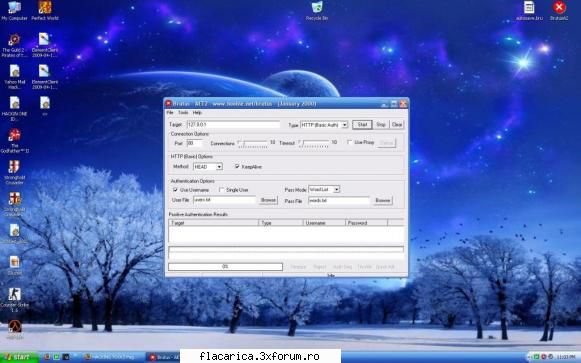Open the My Computer desktop icon
This screenshot has width=581, height=363.
pyautogui.click(x=14, y=10)
